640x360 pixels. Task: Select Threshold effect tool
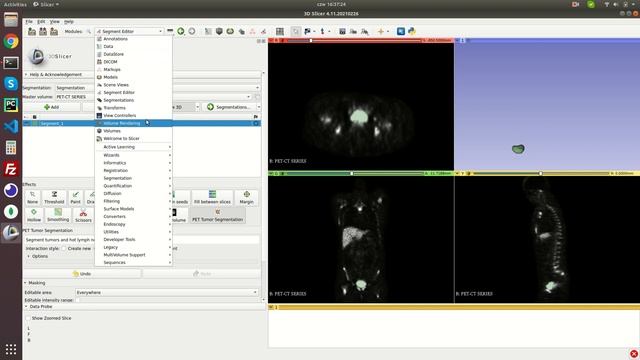click(x=54, y=198)
